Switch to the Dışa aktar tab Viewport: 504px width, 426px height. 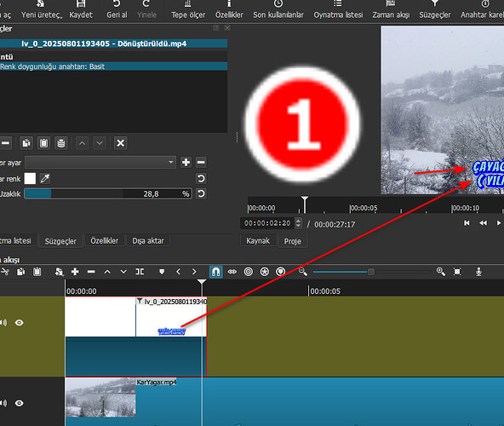[148, 240]
